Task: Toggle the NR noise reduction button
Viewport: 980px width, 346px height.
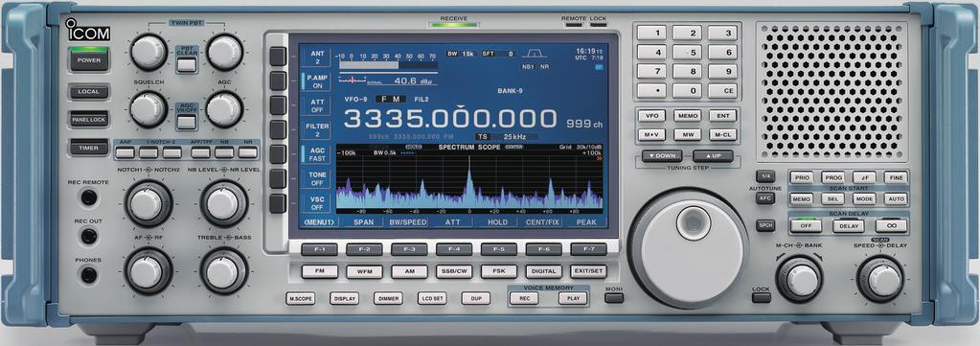Action: (247, 152)
